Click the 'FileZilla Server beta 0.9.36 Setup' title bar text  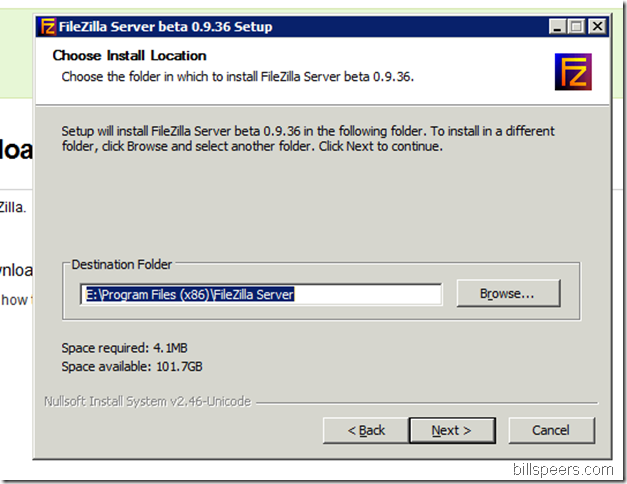pyautogui.click(x=166, y=27)
